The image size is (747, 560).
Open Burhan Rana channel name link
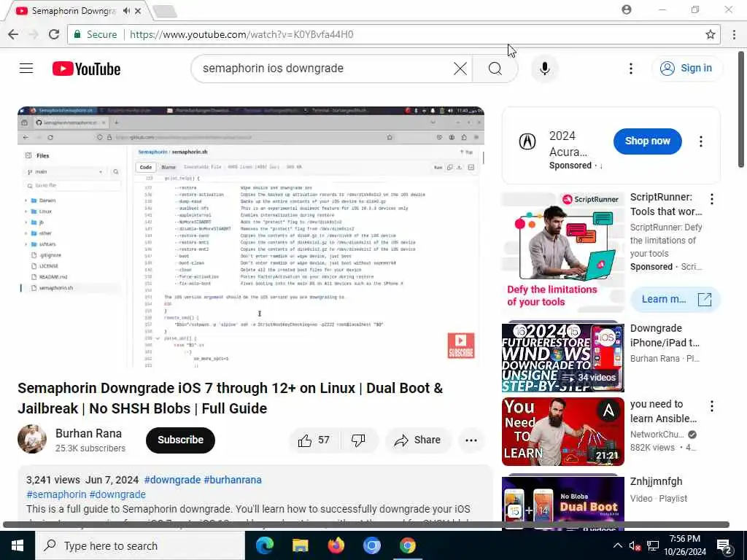coord(88,433)
